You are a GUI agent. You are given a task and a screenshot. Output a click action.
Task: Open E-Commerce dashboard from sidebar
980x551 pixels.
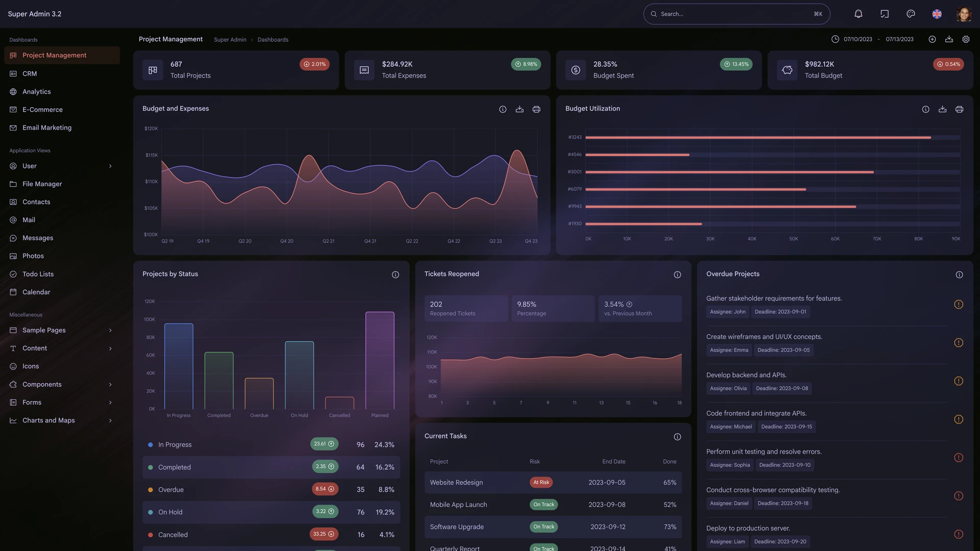pyautogui.click(x=62, y=109)
